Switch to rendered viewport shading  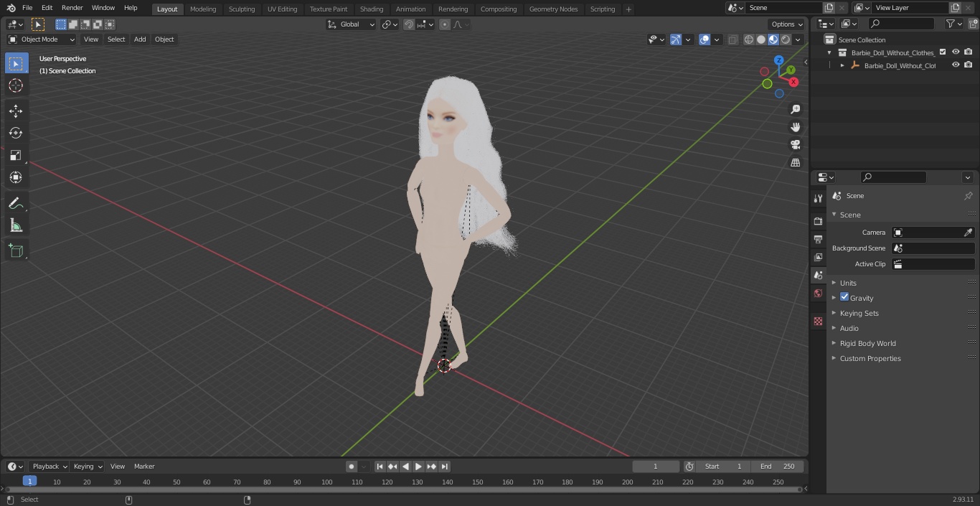pyautogui.click(x=786, y=39)
